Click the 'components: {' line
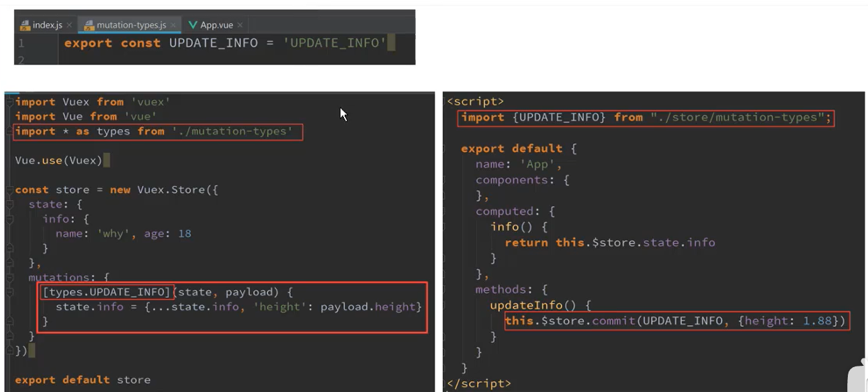The image size is (868, 392). [523, 180]
